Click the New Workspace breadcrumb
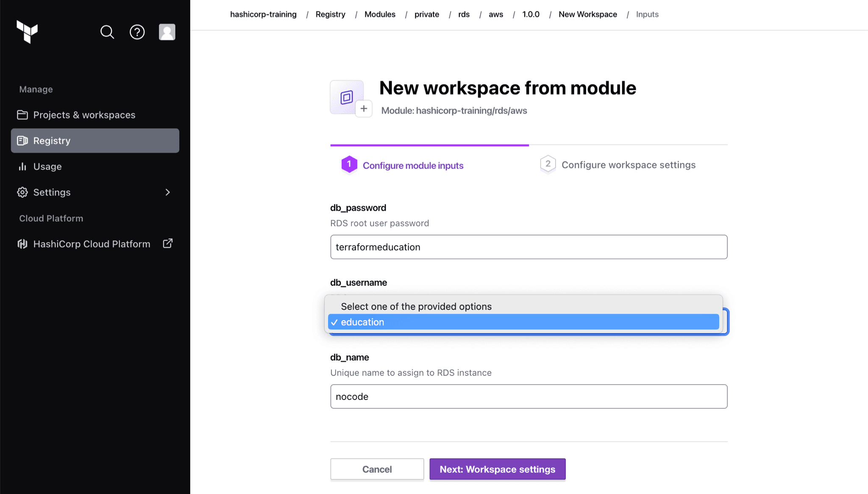This screenshot has height=494, width=868. coord(588,14)
